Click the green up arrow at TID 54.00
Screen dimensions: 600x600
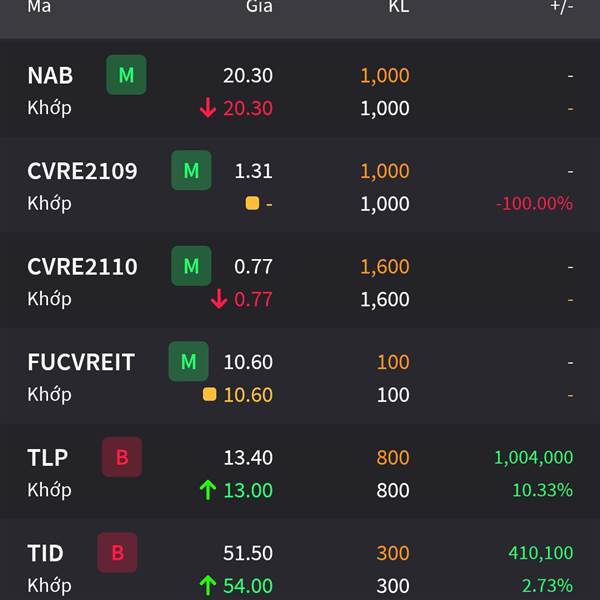click(x=208, y=586)
